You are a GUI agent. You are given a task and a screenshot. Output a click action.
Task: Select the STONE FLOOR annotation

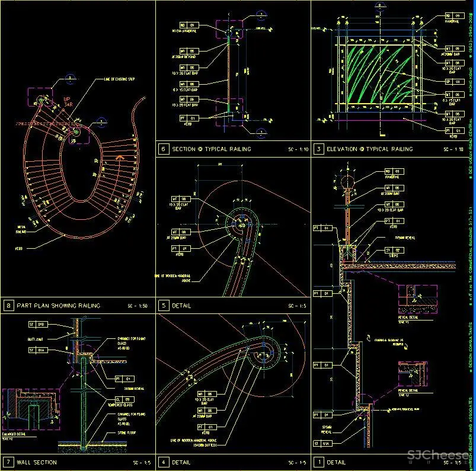[117, 434]
